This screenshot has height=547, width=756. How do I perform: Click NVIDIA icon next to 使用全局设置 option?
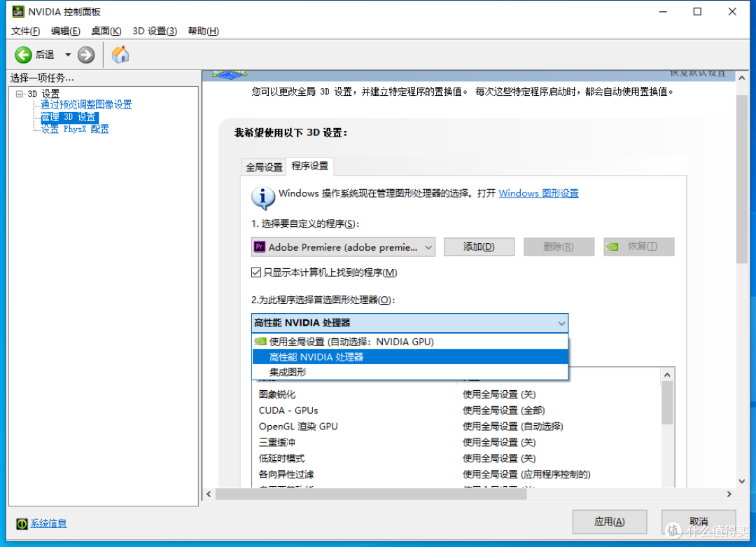tap(260, 342)
